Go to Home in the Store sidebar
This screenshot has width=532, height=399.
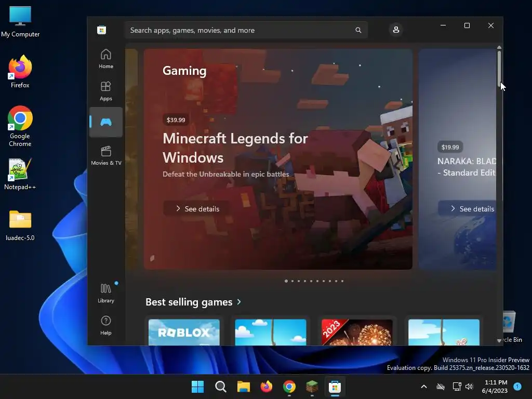click(106, 59)
